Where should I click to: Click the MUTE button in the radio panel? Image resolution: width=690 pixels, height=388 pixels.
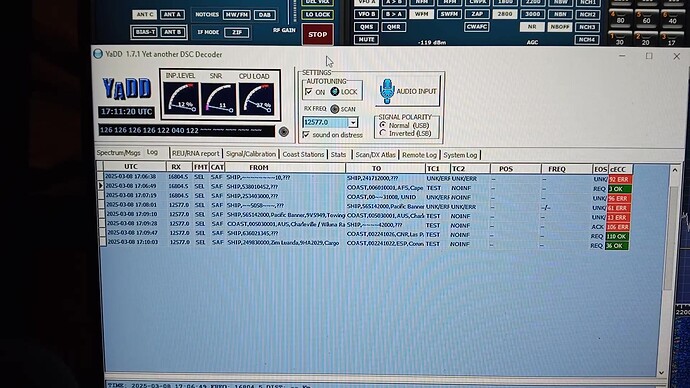coord(366,39)
